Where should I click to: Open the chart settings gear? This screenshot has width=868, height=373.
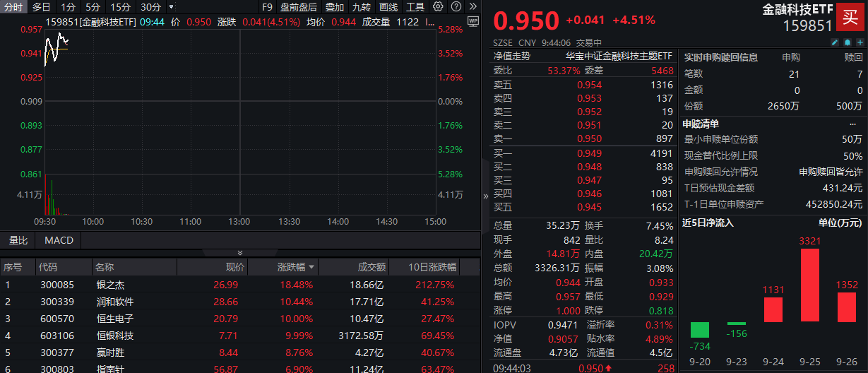438,7
